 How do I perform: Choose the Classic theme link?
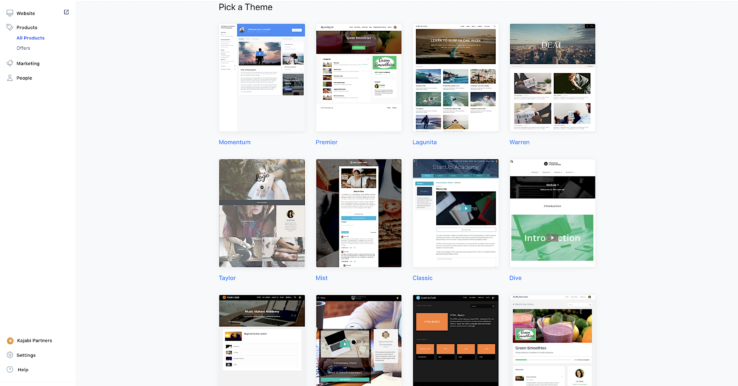422,278
